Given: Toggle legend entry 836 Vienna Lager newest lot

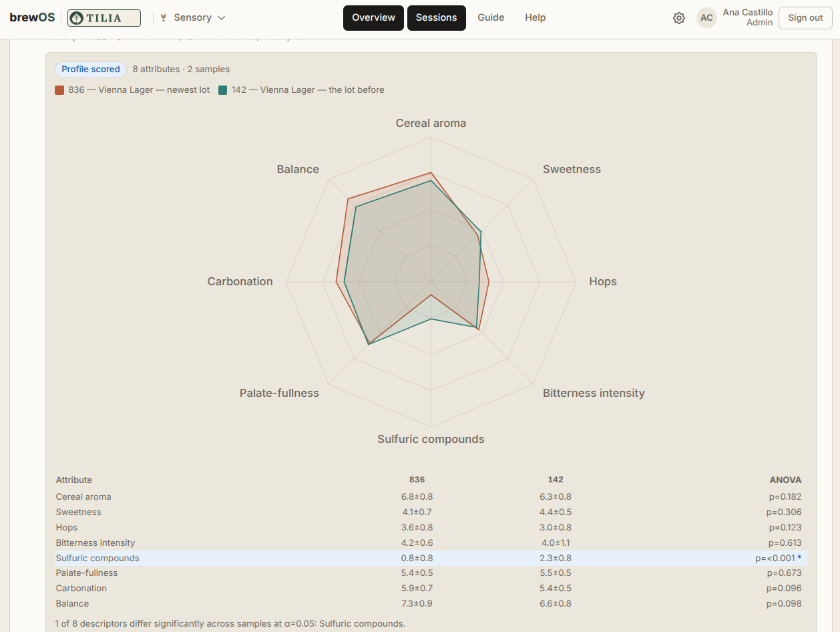Looking at the screenshot, I should [x=132, y=90].
